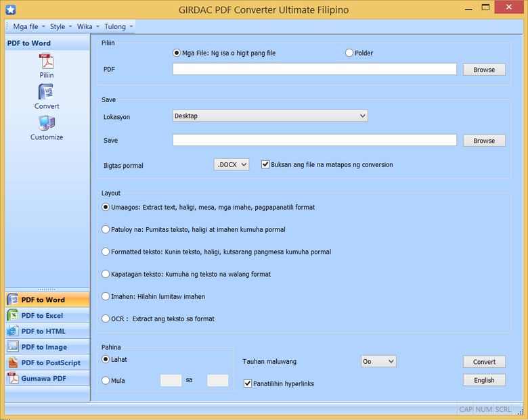Click the PDF to Word document icon
The height and width of the screenshot is (420, 528).
tap(12, 300)
